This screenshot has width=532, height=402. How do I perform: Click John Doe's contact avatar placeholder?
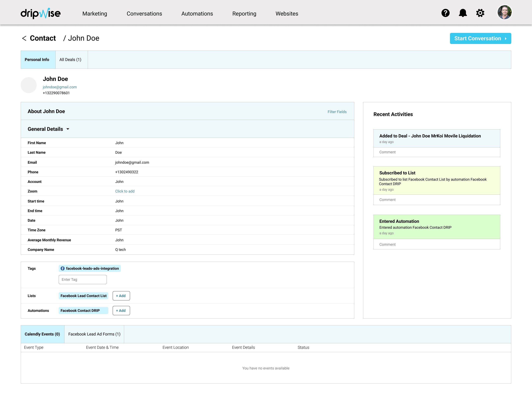tap(29, 85)
